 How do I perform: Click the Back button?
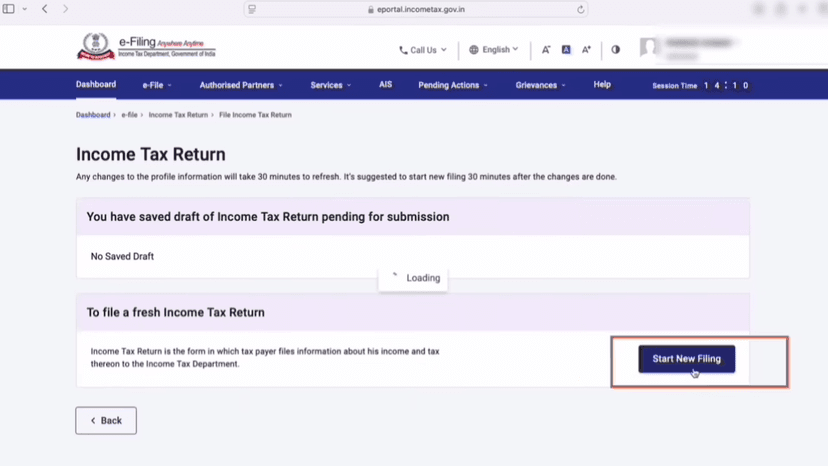coord(106,421)
